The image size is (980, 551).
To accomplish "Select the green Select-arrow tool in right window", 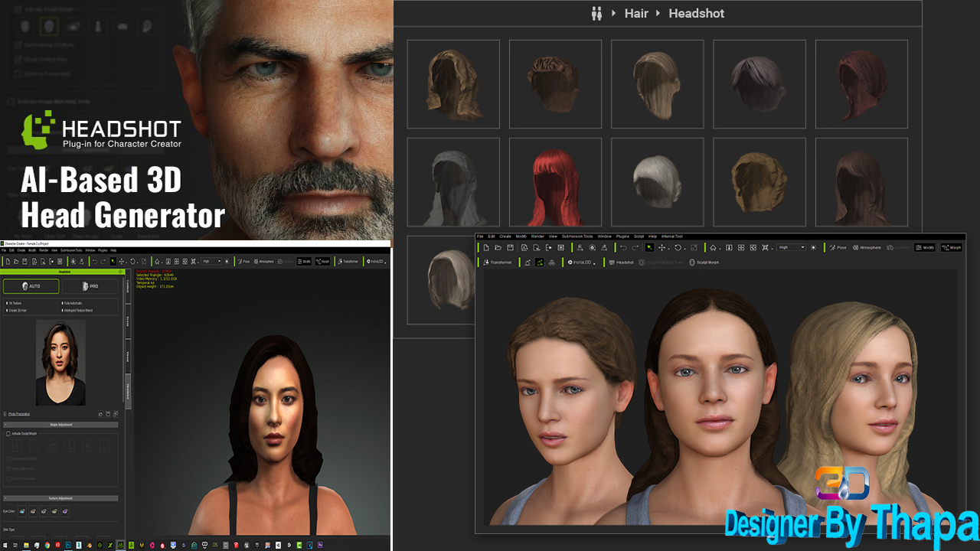I will pyautogui.click(x=649, y=247).
